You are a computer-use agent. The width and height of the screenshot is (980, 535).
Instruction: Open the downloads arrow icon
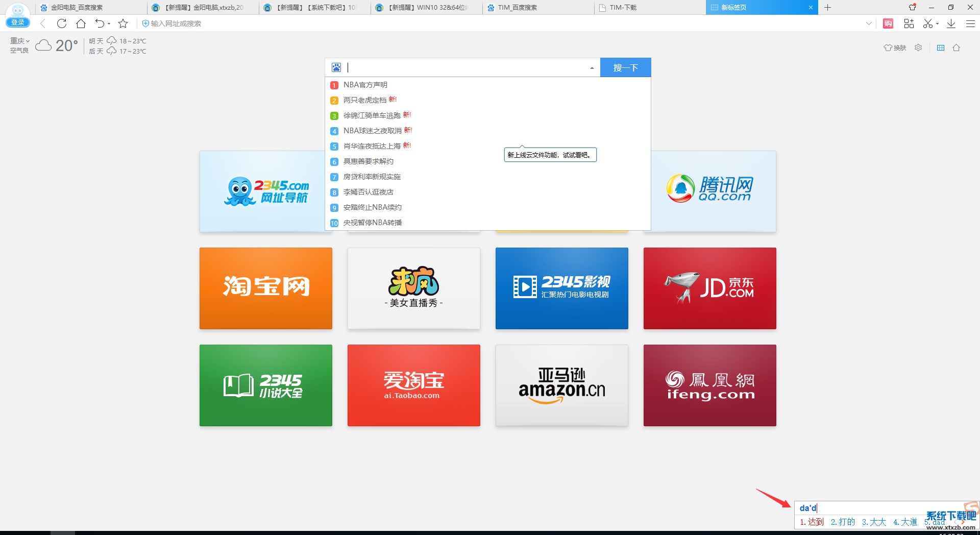(951, 23)
